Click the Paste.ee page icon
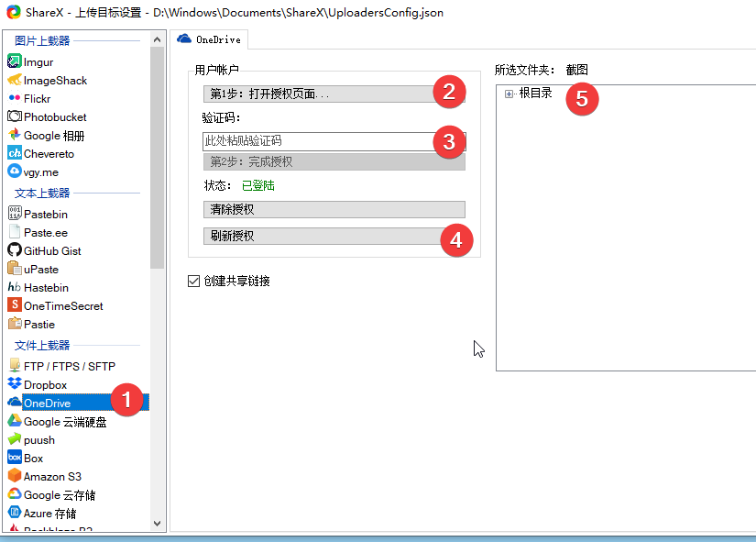Image resolution: width=756 pixels, height=542 pixels. pyautogui.click(x=15, y=232)
